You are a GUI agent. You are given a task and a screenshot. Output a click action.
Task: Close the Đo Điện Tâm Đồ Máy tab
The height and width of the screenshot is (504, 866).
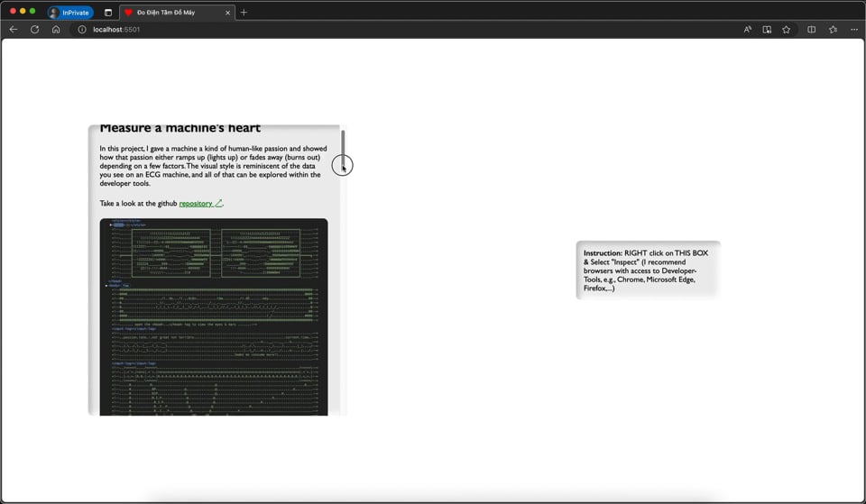[227, 12]
